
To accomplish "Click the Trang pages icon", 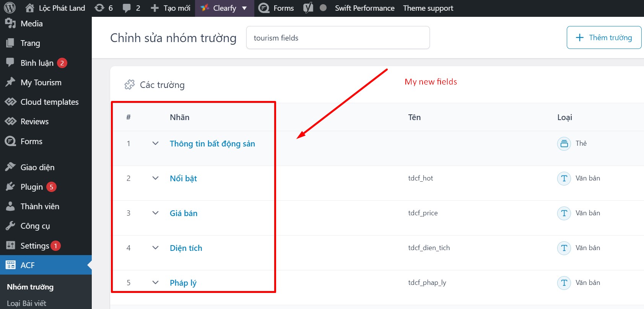I will pos(10,43).
